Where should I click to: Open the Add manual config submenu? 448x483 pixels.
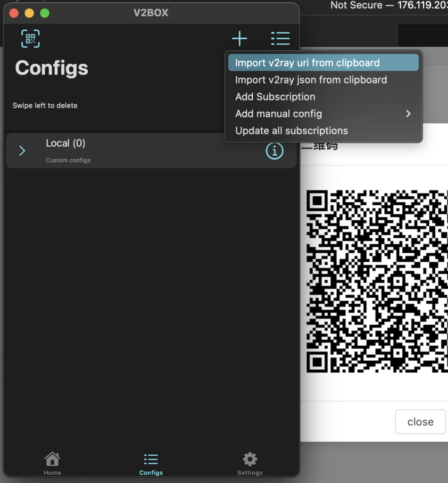(x=324, y=114)
